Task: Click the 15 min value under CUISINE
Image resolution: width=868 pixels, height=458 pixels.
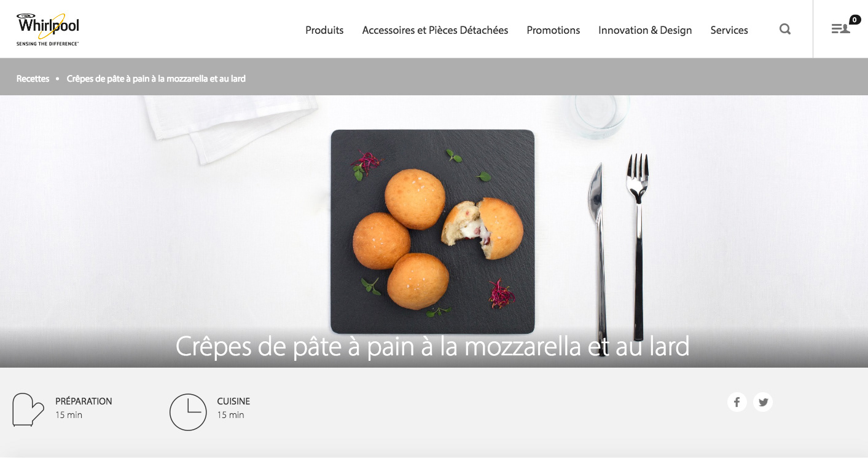Action: click(x=230, y=415)
